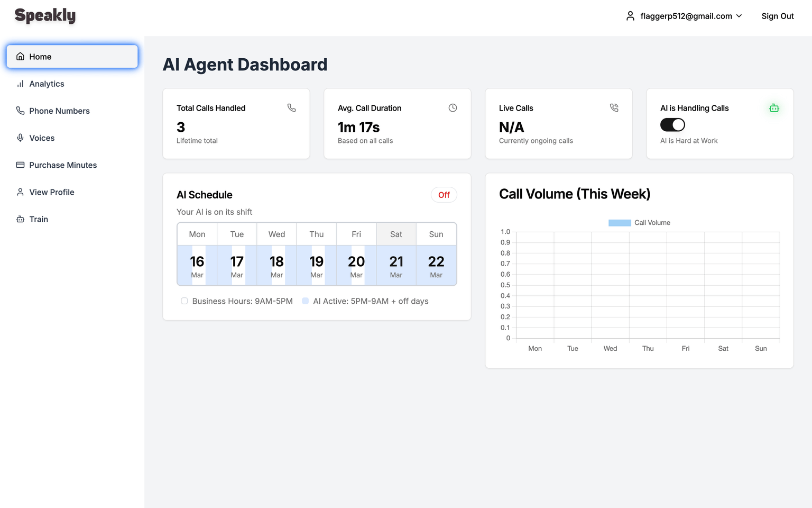The height and width of the screenshot is (508, 812).
Task: Select Sat 21 Mar in schedule
Action: point(396,265)
